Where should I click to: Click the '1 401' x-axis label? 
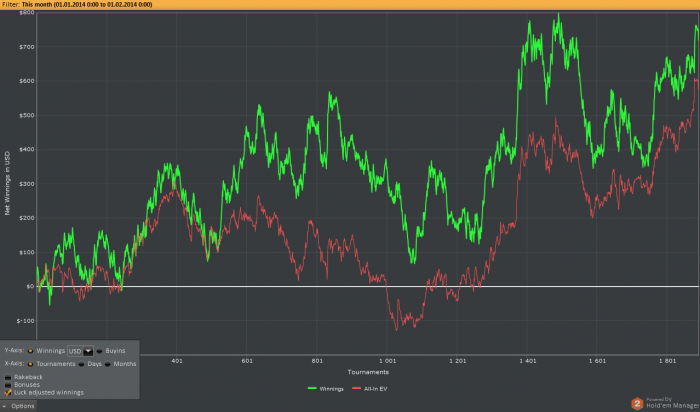pyautogui.click(x=528, y=361)
